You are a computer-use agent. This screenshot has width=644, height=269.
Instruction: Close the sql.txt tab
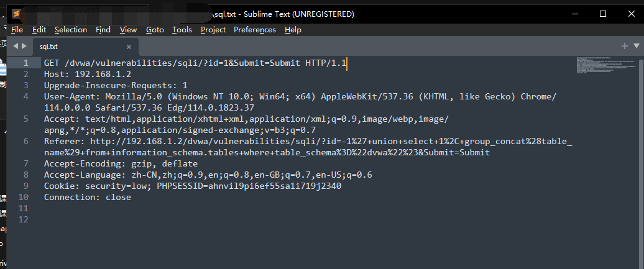coord(129,47)
